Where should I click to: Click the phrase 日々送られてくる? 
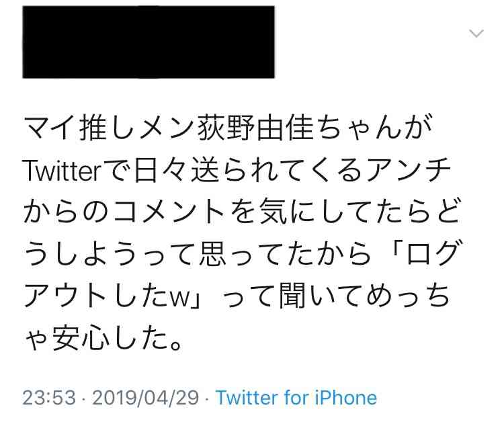pyautogui.click(x=248, y=170)
